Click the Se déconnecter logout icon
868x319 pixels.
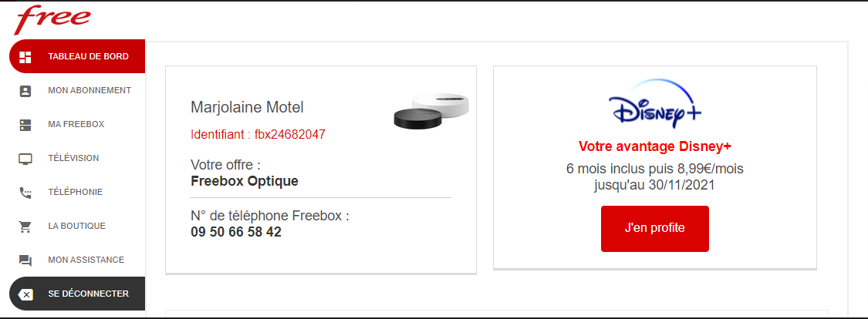(25, 294)
